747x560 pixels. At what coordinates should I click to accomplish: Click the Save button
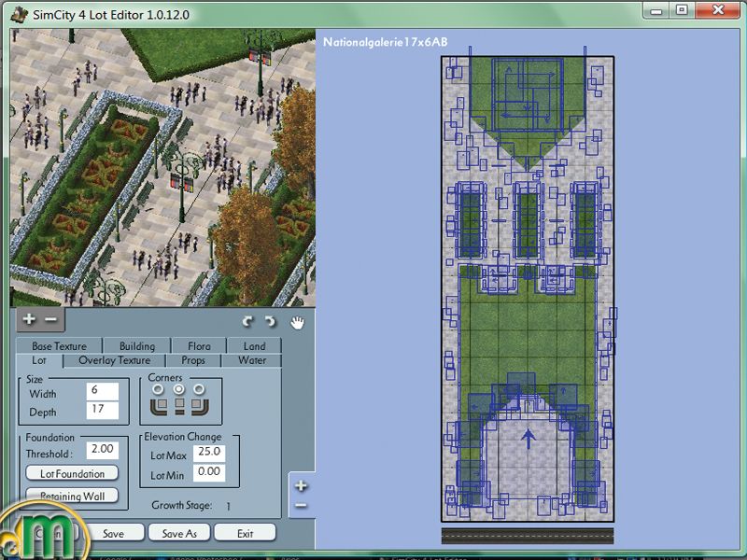coord(113,533)
